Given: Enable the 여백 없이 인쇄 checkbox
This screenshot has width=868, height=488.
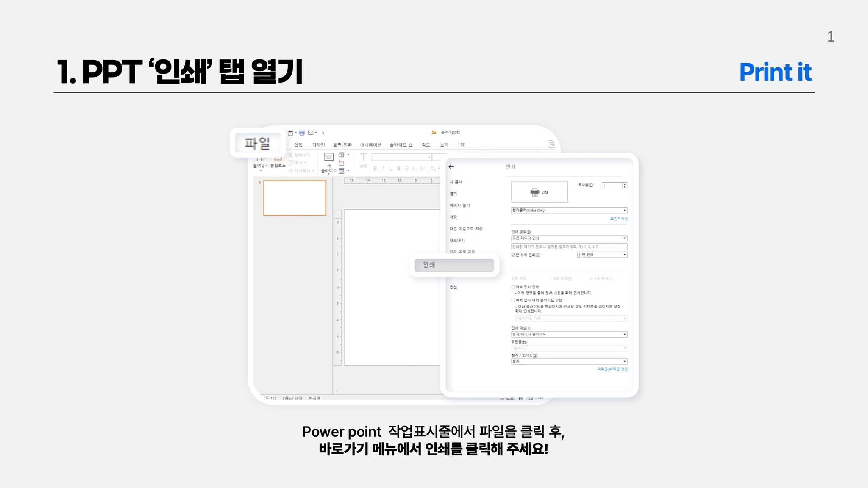Looking at the screenshot, I should coord(513,287).
